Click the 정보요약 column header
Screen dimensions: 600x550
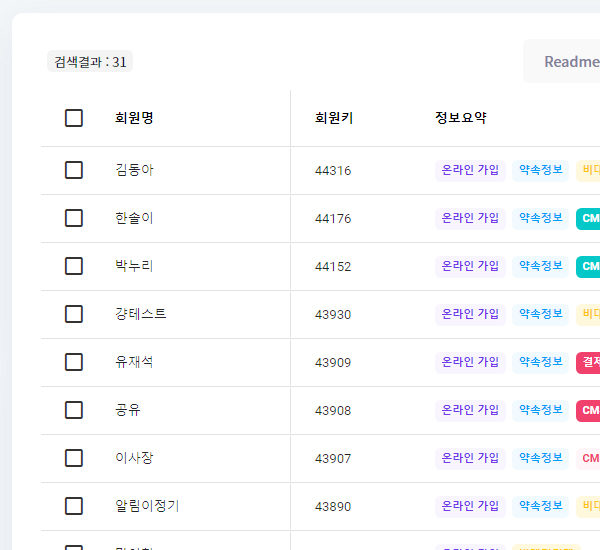tap(460, 118)
